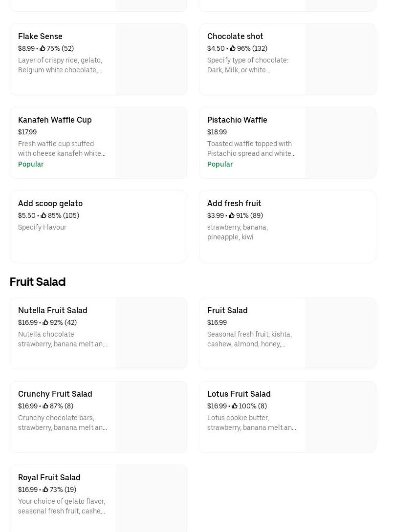The height and width of the screenshot is (532, 393).
Task: Click thumbs-up icon on Royal Fruit Salad
Action: [45, 489]
